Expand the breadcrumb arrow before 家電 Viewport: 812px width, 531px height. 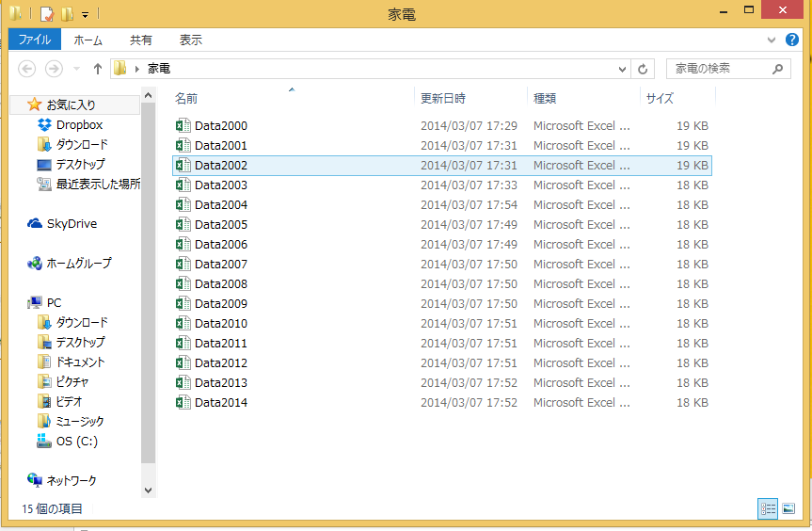tap(137, 69)
